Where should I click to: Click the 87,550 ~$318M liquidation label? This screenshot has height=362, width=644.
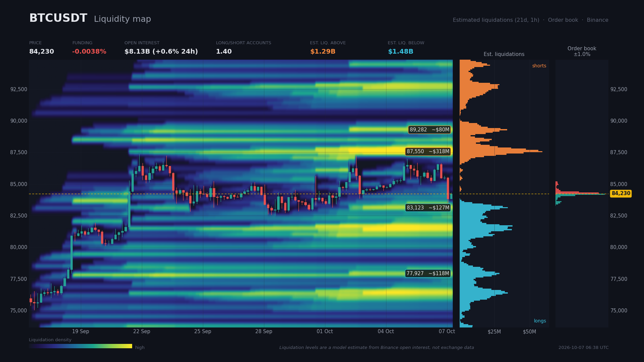click(428, 152)
